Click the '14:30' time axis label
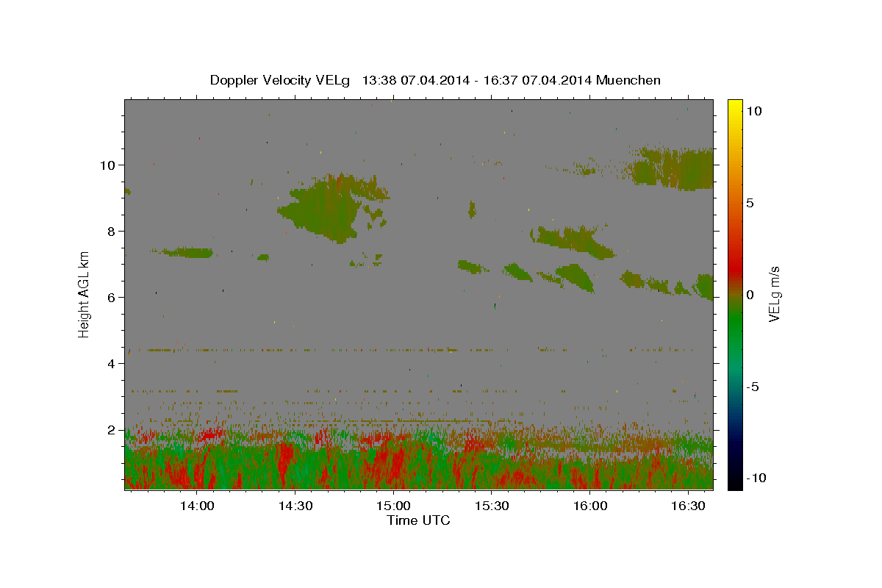Screen dimensions: 882x588 (295, 506)
